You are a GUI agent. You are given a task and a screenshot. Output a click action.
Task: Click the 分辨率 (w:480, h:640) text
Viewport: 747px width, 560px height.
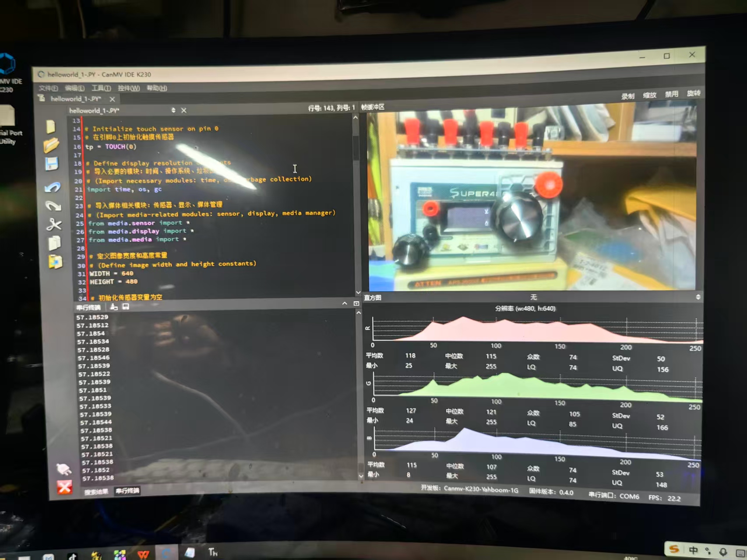[525, 309]
